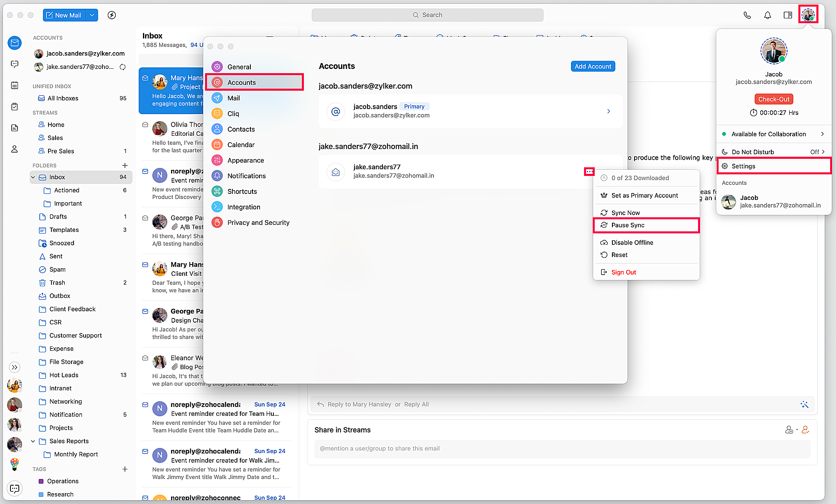Expand the left sidebar with double-chevron icon

point(15,367)
